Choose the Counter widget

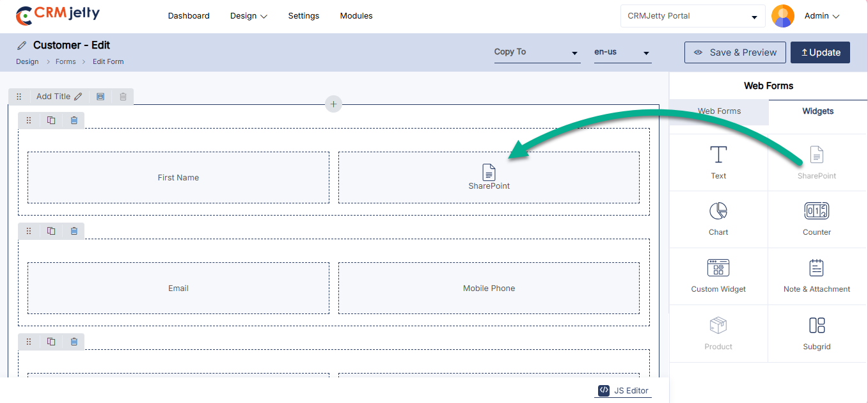[817, 219]
